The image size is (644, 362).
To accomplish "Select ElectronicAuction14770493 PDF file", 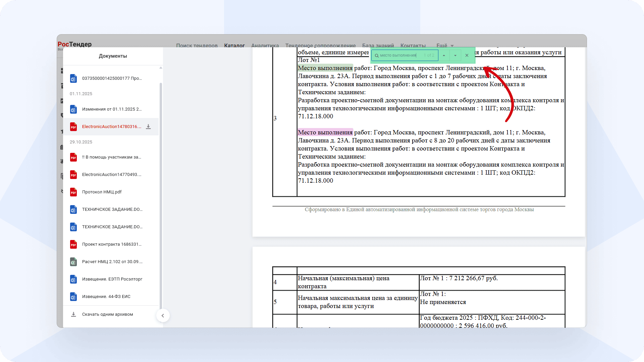I will 111,175.
